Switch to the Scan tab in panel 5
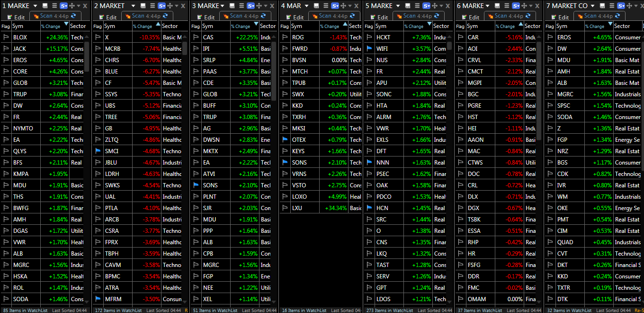644x313 pixels. [419, 16]
